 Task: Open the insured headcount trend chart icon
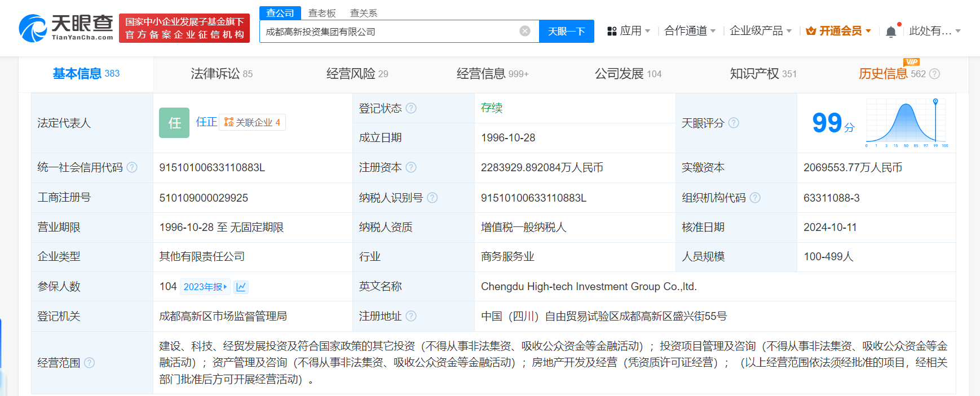point(241,287)
